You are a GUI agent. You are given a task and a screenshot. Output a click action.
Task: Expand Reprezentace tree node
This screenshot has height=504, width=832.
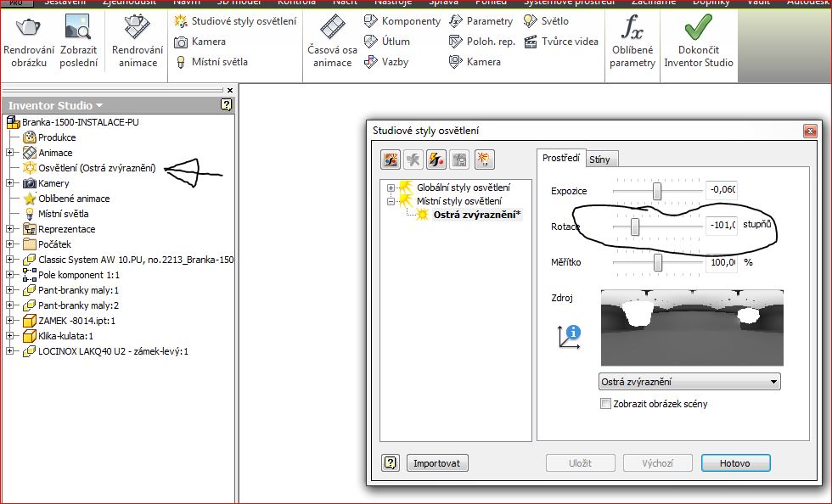(9, 229)
